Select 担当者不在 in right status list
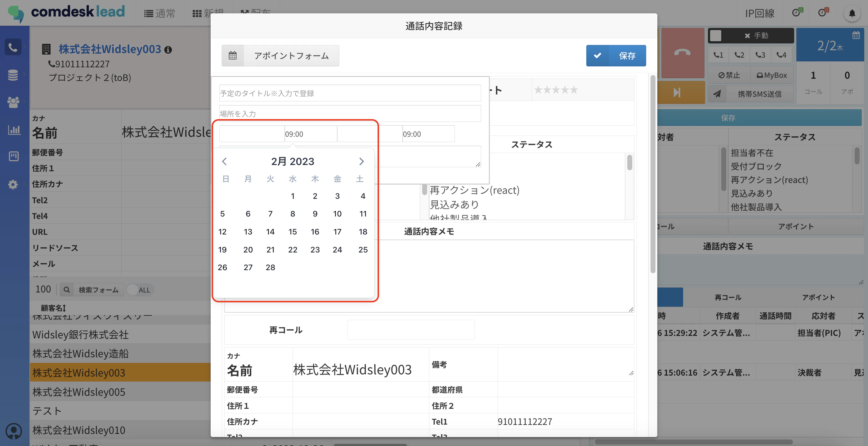The image size is (868, 446). coord(752,153)
